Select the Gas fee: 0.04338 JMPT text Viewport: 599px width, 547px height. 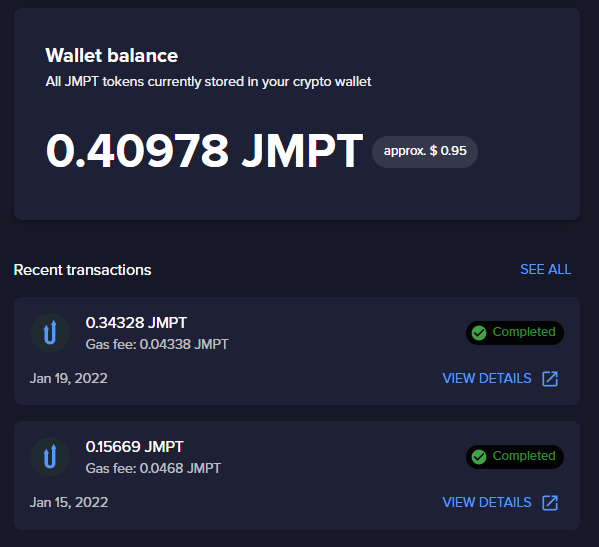(157, 345)
